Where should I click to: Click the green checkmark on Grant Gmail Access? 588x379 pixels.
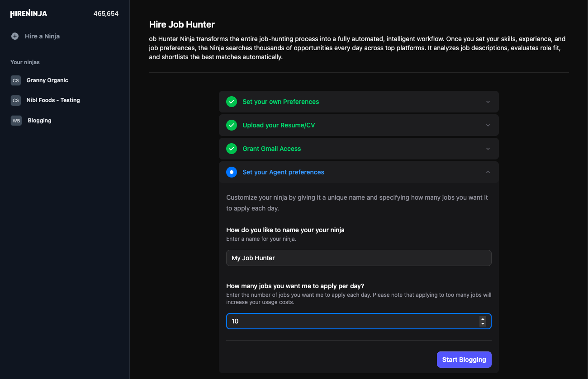click(x=232, y=149)
